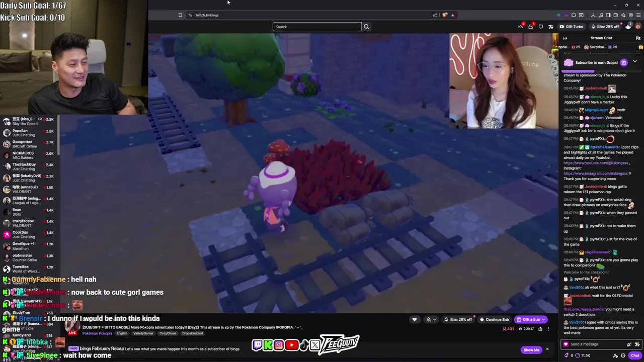Screen dimensions: 644x362
Task: Open the browser downloads icon
Action: click(593, 15)
